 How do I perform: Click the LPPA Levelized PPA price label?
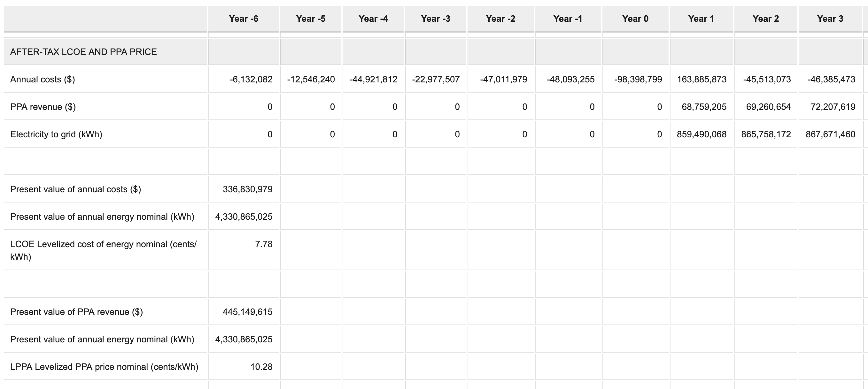[x=104, y=367]
